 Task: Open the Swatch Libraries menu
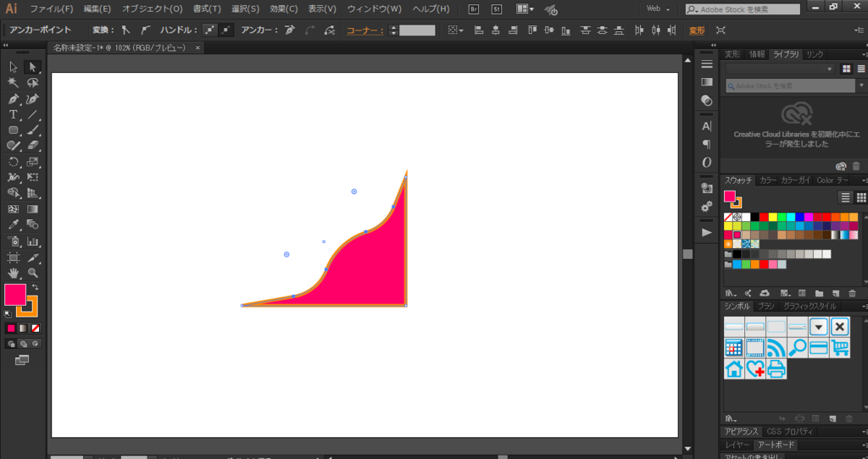coord(731,294)
